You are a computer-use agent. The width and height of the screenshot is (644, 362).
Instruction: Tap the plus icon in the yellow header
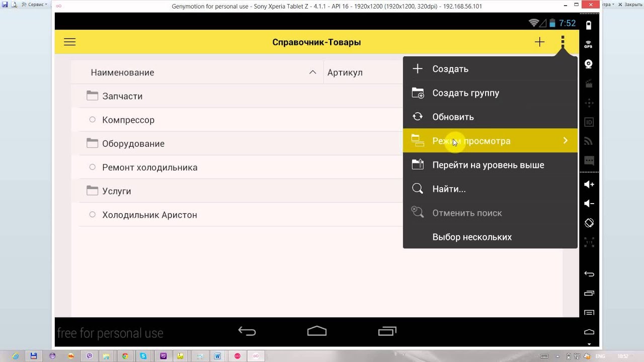pyautogui.click(x=539, y=42)
